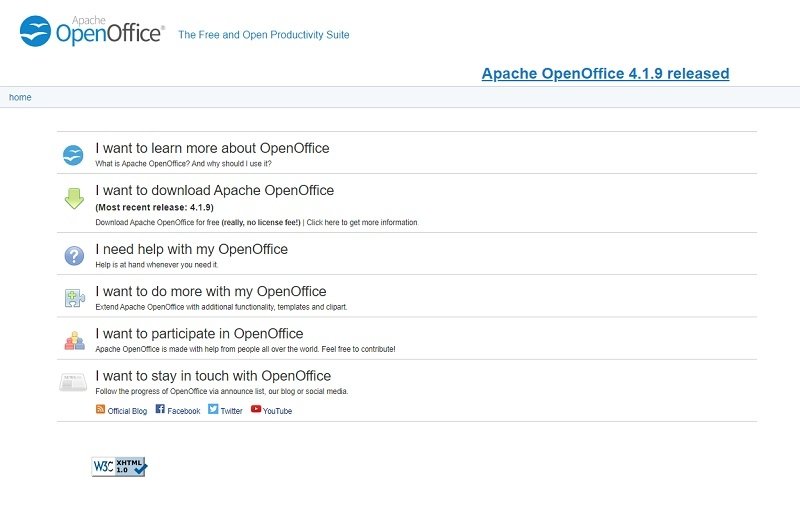Open 'I need help with my OpenOffice'
This screenshot has width=800, height=506.
click(x=191, y=249)
